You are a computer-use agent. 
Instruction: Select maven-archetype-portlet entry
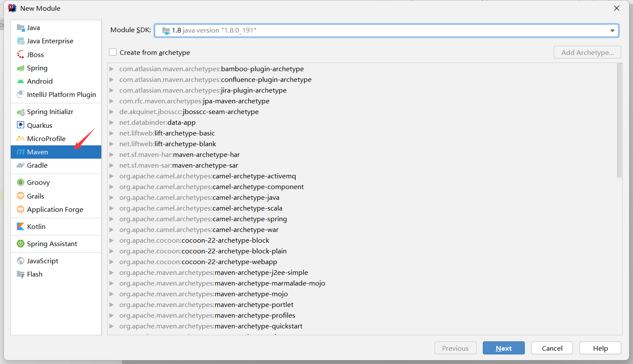(x=206, y=305)
